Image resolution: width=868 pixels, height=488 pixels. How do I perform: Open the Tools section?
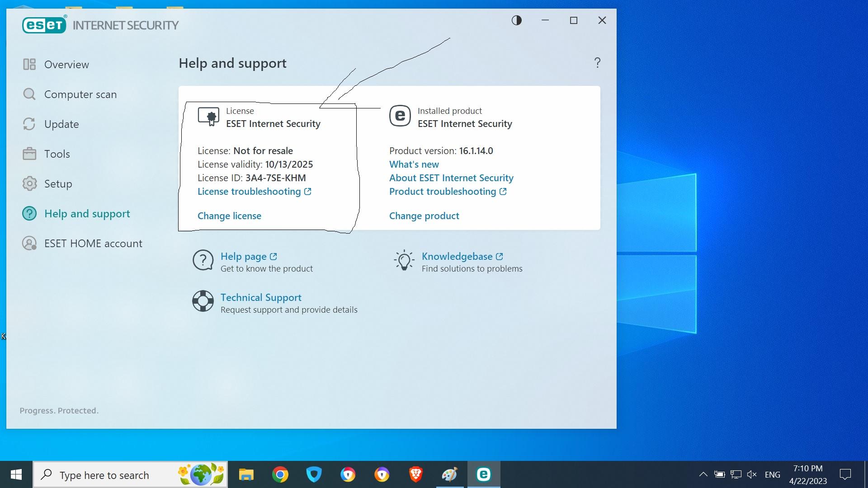pyautogui.click(x=57, y=154)
